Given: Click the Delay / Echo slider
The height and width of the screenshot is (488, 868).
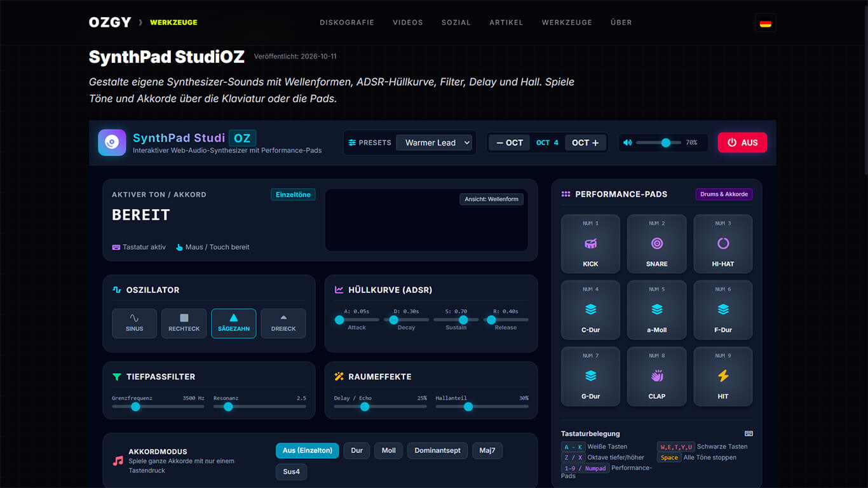Looking at the screenshot, I should pos(381,407).
